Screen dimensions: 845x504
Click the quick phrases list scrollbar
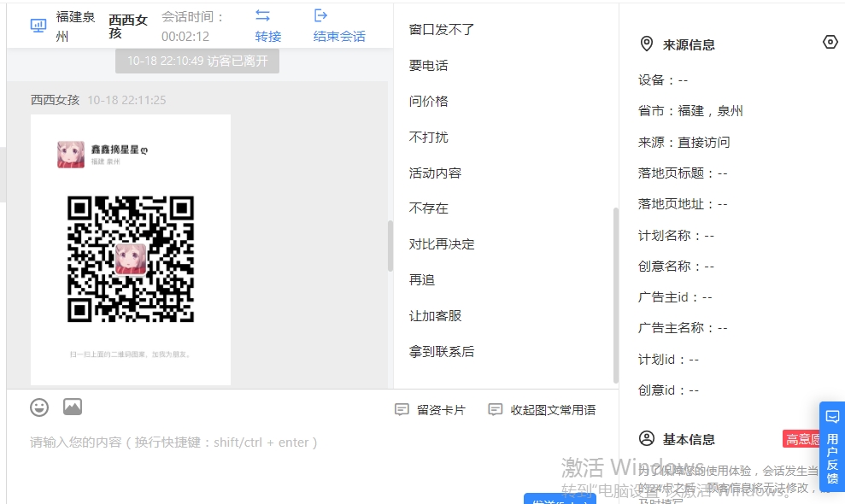[x=615, y=296]
